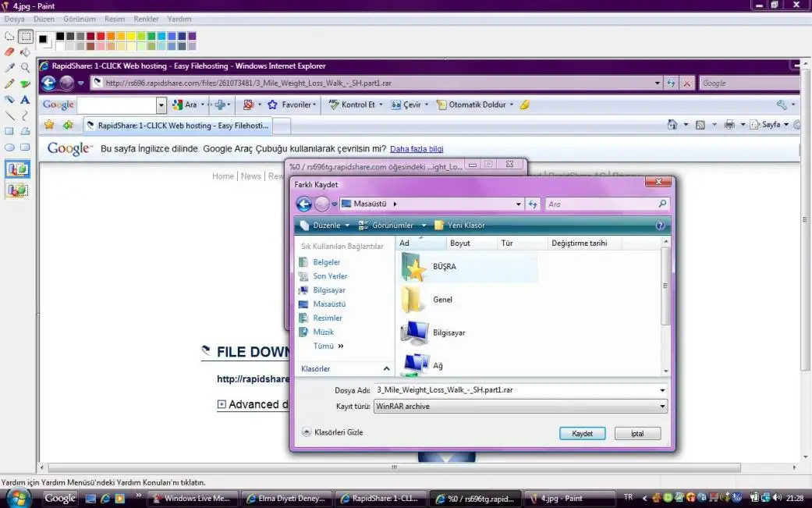
Task: Switch to Elma Diyeti taskbar window
Action: point(287,498)
